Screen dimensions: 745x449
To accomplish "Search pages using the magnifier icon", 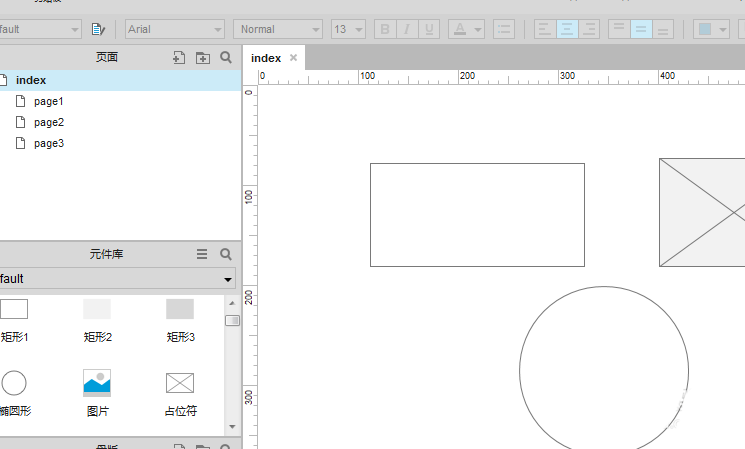I will [x=226, y=58].
